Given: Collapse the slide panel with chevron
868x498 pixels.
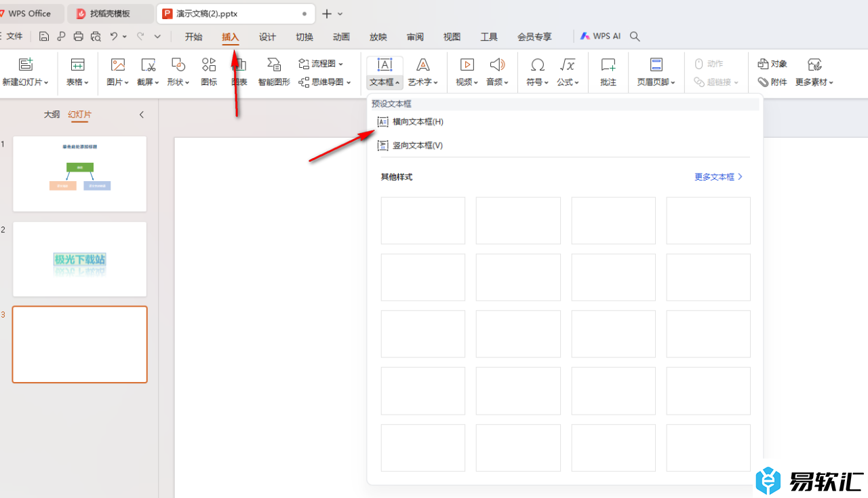Looking at the screenshot, I should (142, 115).
